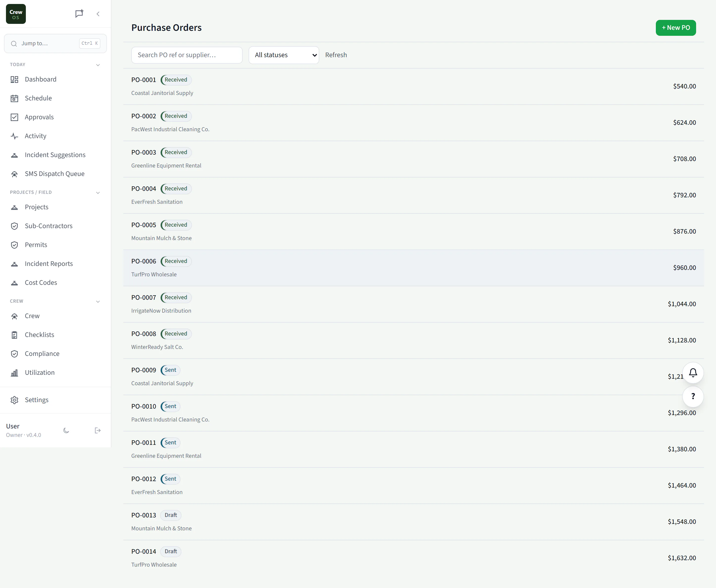Viewport: 716px width, 588px height.
Task: Open the help question mark button
Action: click(x=693, y=397)
